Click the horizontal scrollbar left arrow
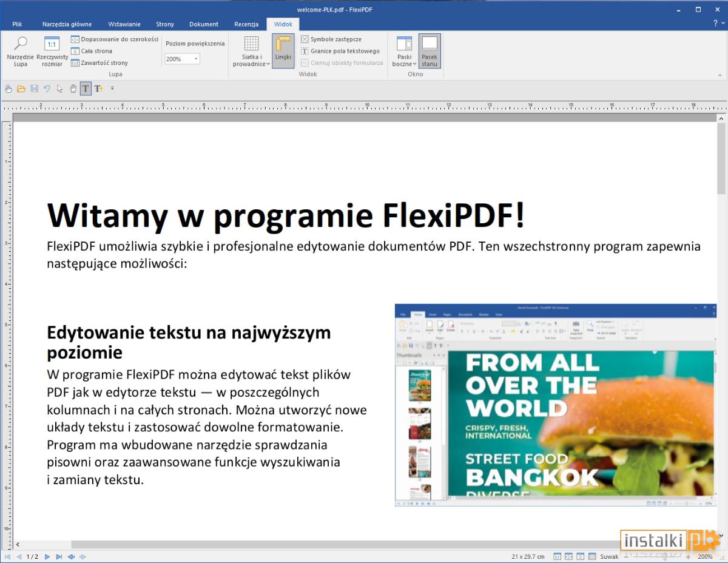Viewport: 728px width, 563px height. pos(18,544)
